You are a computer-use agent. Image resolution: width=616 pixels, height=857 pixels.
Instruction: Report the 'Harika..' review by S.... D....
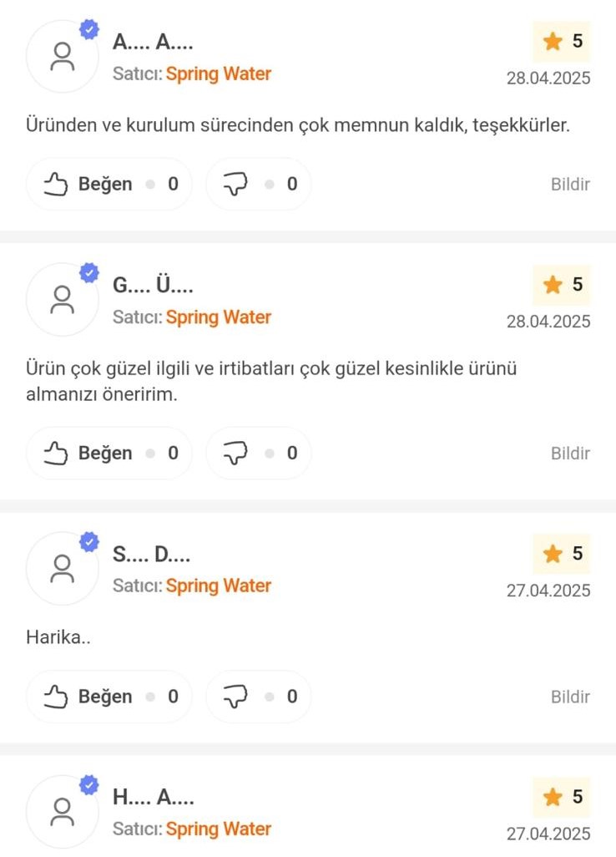pyautogui.click(x=570, y=697)
